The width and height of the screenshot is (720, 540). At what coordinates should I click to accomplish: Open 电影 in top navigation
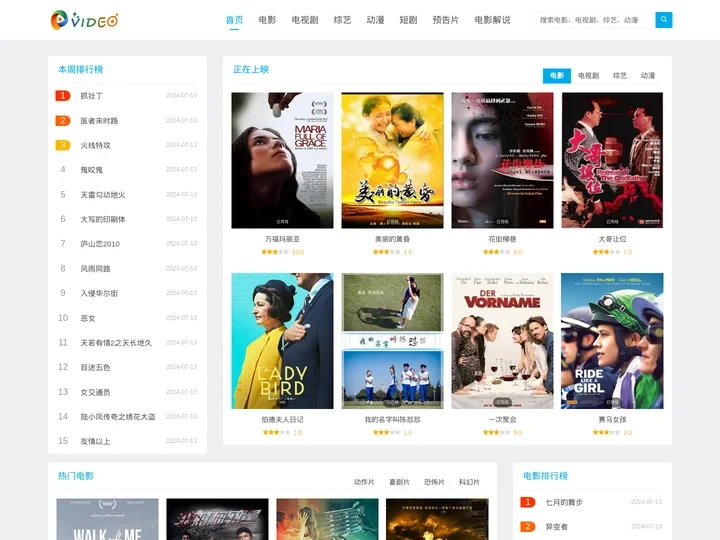pos(267,20)
